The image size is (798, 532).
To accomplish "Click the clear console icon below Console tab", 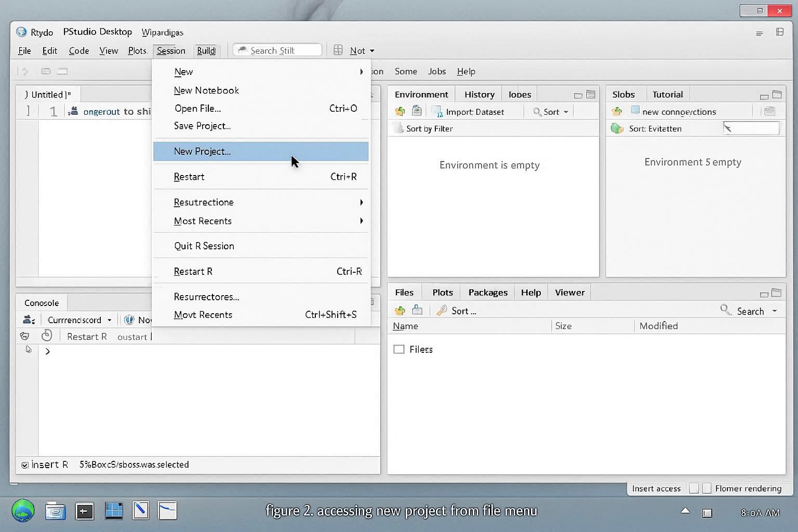I will (24, 336).
